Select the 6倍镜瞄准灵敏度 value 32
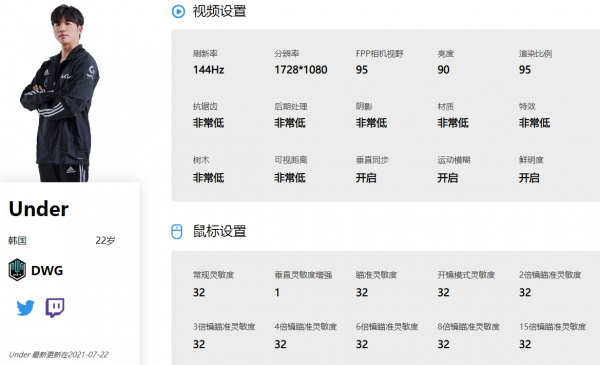Viewport: 600px width, 365px height. click(x=362, y=344)
